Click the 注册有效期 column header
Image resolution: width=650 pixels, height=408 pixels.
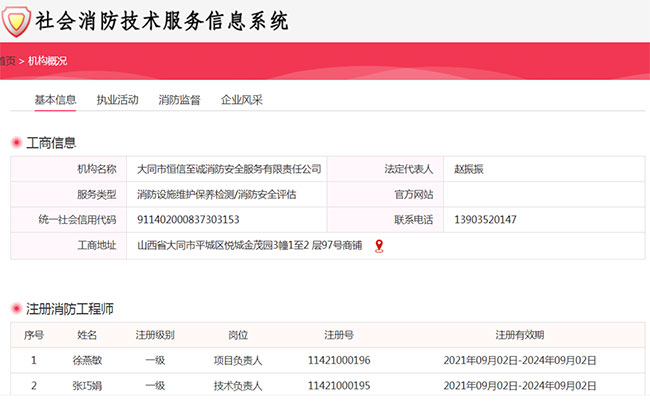tap(520, 335)
